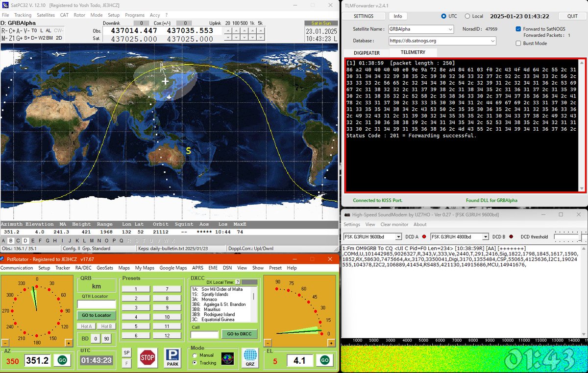Click the DXCC Call input field
Viewport: 588px width, 373px height.
tap(204, 334)
